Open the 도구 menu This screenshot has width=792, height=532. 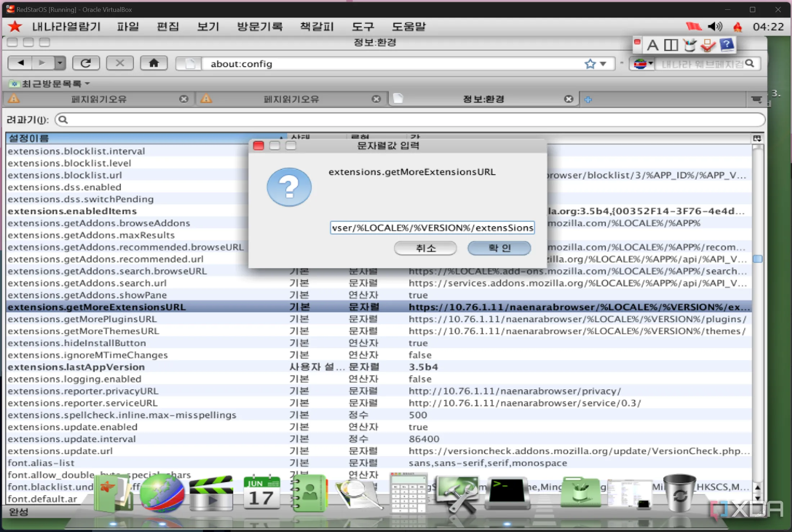363,26
